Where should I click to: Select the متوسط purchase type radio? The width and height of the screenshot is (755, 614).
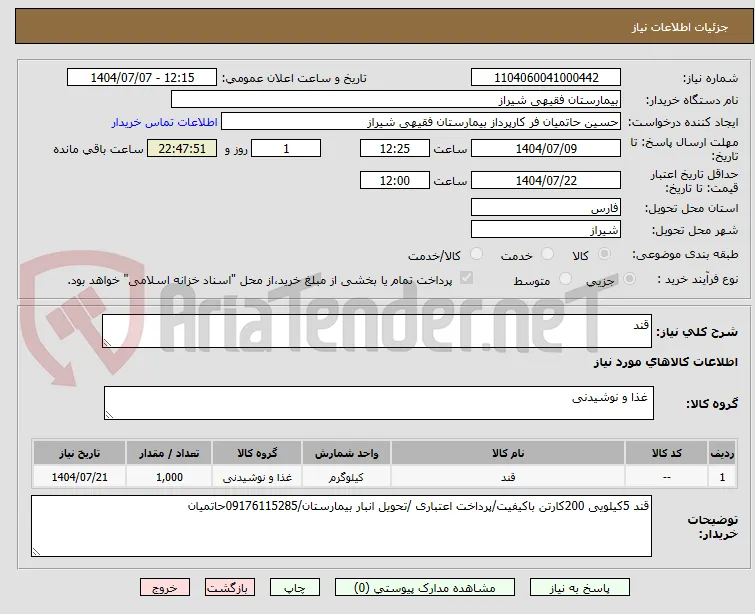click(x=565, y=279)
